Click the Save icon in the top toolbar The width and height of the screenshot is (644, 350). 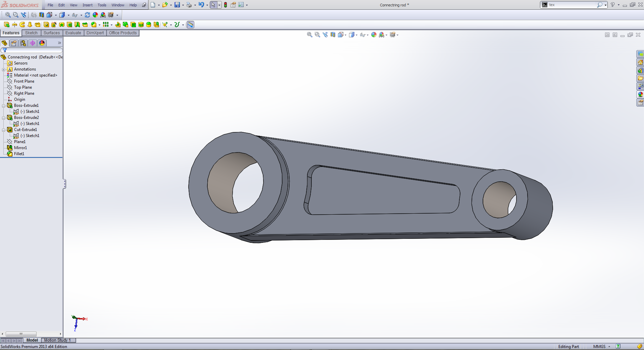pos(177,5)
